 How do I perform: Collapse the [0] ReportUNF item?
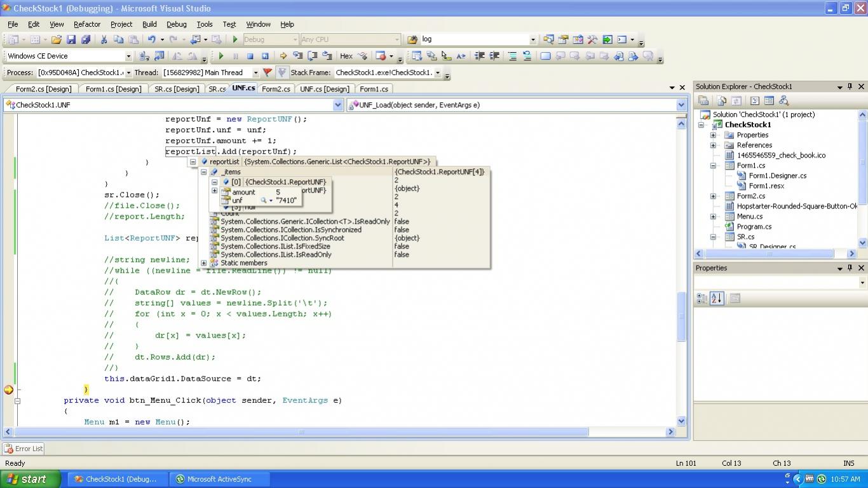pos(215,182)
